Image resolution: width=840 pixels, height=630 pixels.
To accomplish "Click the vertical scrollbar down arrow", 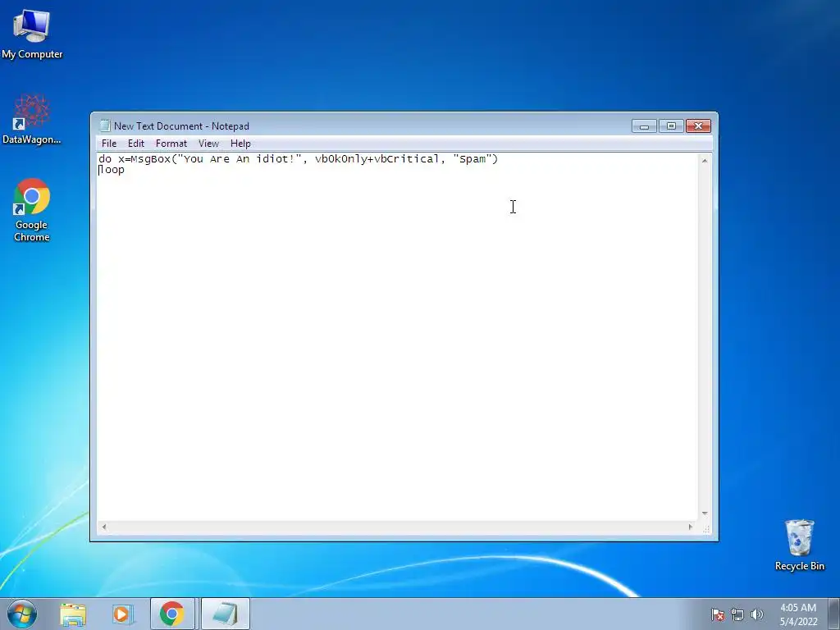I will point(705,514).
